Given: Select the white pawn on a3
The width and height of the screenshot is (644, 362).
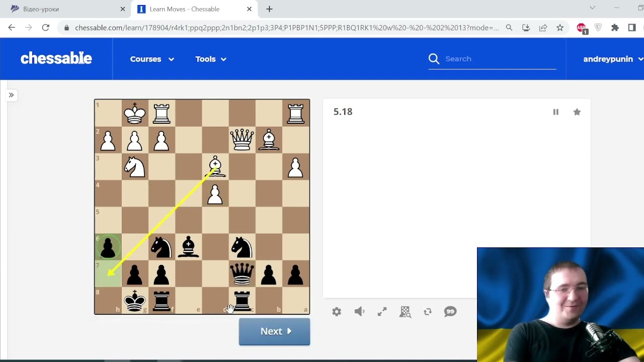Looking at the screenshot, I should pyautogui.click(x=296, y=166).
